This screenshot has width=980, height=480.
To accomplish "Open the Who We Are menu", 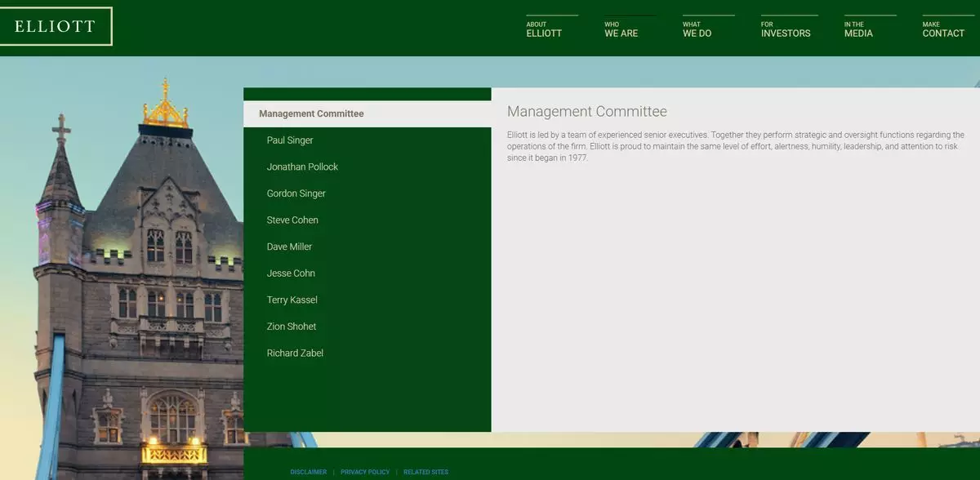I will 621,30.
